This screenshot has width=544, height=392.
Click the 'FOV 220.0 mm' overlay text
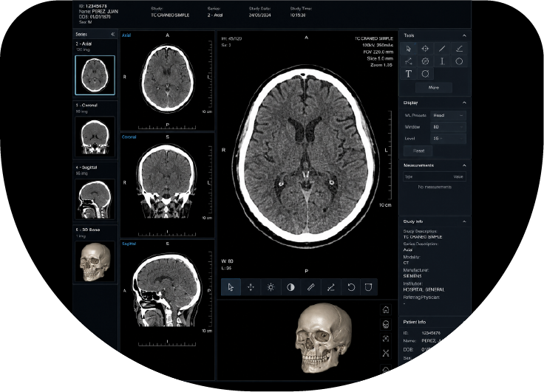point(378,52)
